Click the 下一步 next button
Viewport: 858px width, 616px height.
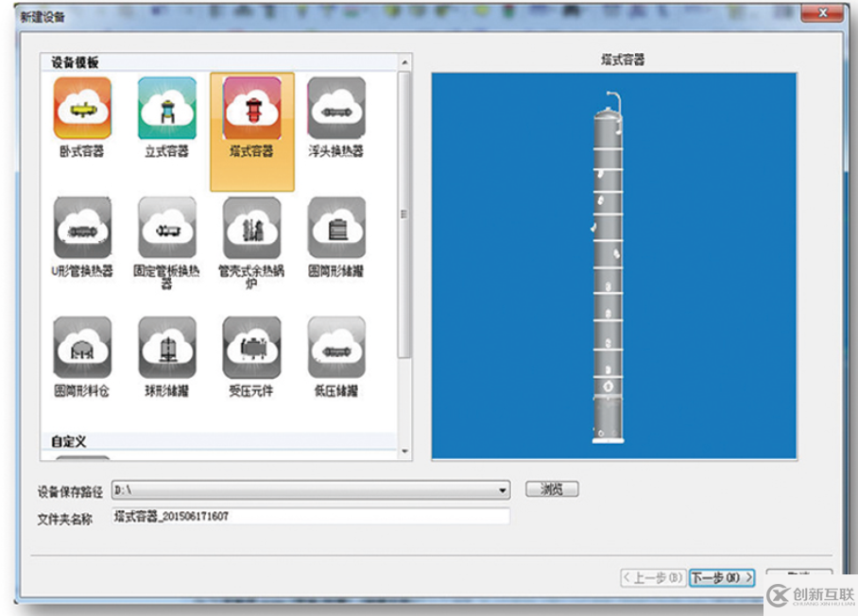point(722,577)
